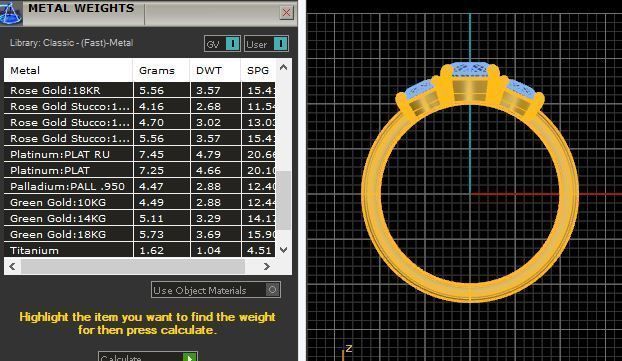Select the Palladium:PALL .950 row

140,186
